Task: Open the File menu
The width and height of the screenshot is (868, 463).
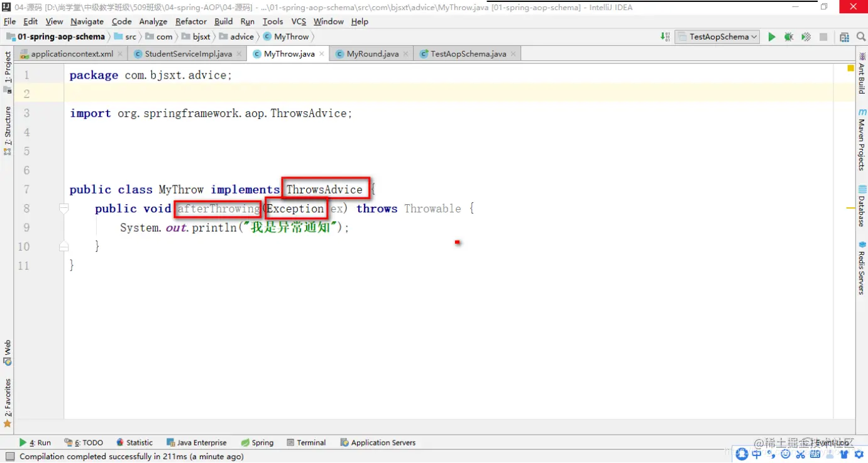Action: (9, 21)
